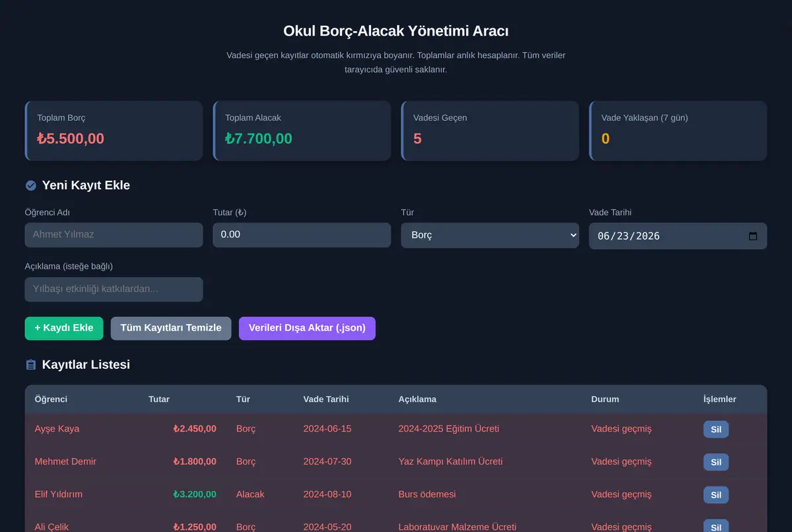Click the date 2024-07-30
The image size is (792, 532).
tap(327, 462)
